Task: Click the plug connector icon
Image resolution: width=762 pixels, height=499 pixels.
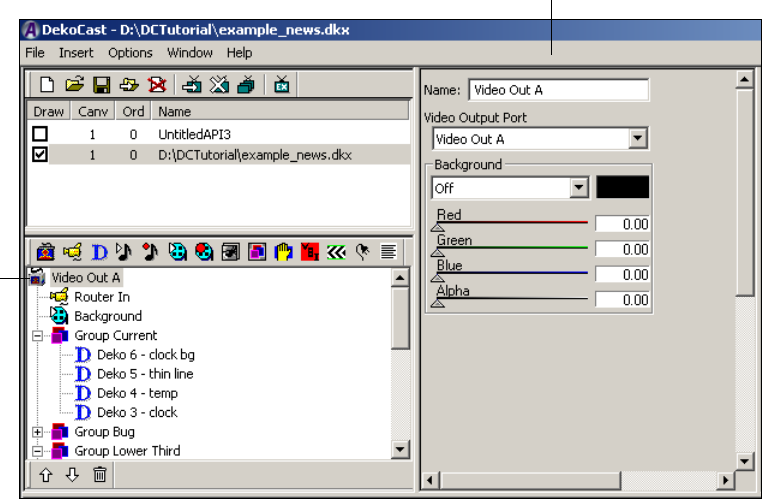Action: [363, 252]
